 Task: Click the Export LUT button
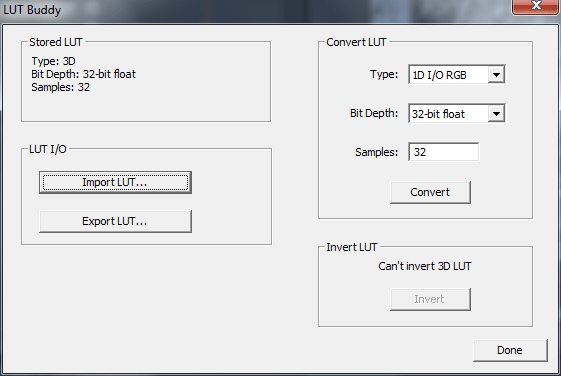pyautogui.click(x=115, y=221)
